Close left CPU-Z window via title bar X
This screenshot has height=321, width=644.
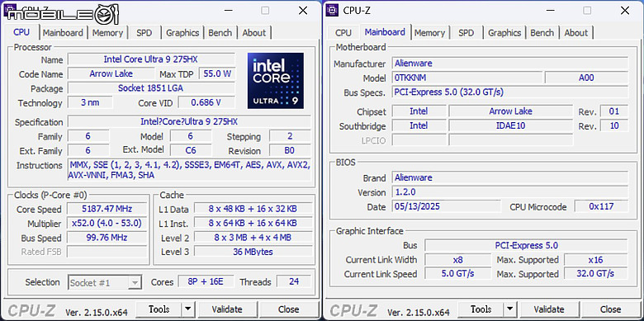tap(303, 11)
